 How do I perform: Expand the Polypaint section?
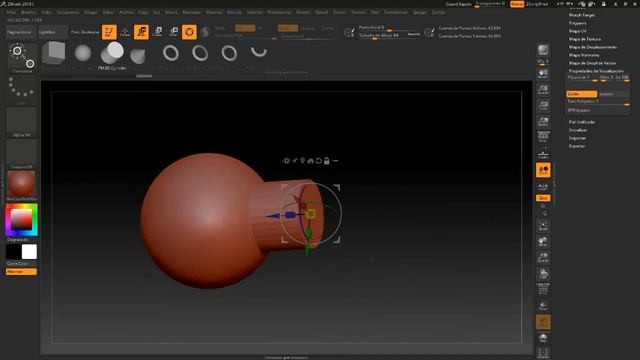[578, 23]
